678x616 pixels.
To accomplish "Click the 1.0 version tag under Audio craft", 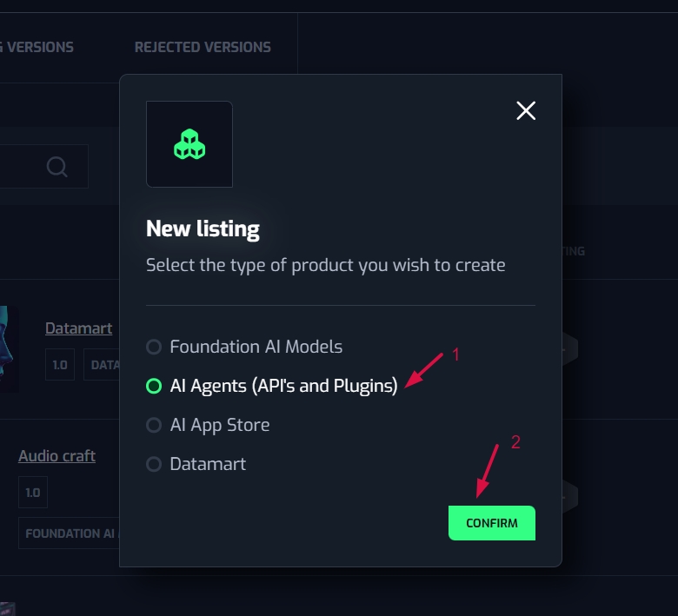I will (x=32, y=493).
